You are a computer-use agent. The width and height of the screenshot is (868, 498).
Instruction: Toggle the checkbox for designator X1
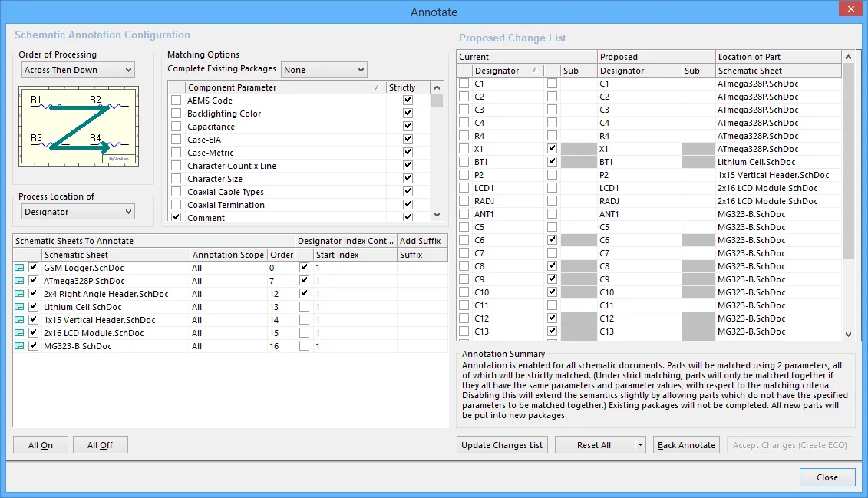pos(464,149)
